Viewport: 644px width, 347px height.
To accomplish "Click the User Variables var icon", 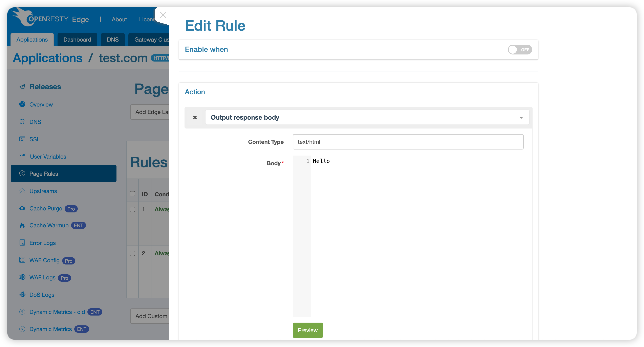I will click(22, 156).
